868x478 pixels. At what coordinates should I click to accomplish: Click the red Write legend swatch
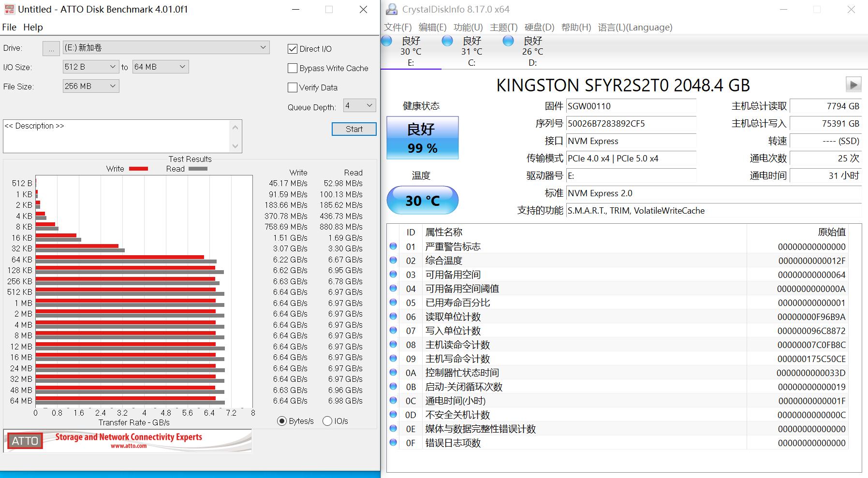coord(138,169)
